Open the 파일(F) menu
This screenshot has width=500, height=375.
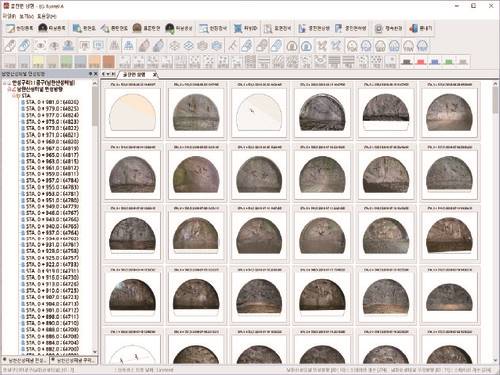point(9,16)
